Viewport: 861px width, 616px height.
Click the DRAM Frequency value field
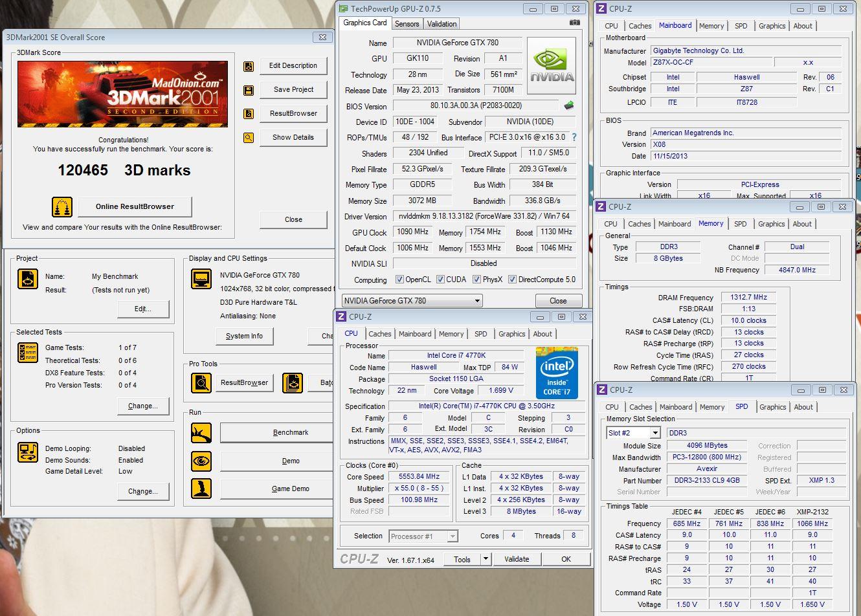click(x=748, y=298)
